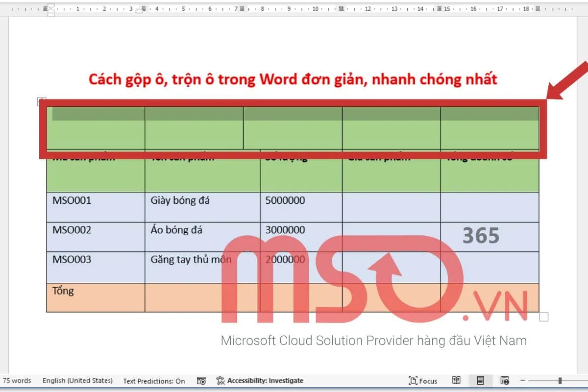Toggle Read Mode in view switcher
This screenshot has width=588, height=392.
456,381
